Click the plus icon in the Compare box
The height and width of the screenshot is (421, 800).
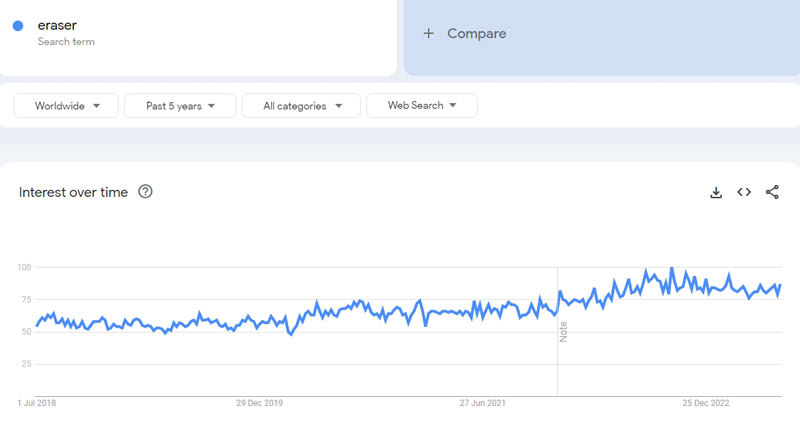(x=429, y=33)
